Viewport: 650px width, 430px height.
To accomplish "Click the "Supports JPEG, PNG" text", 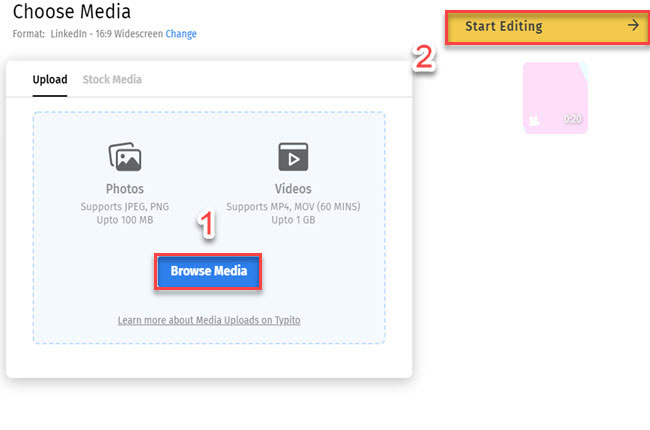I will tap(125, 206).
